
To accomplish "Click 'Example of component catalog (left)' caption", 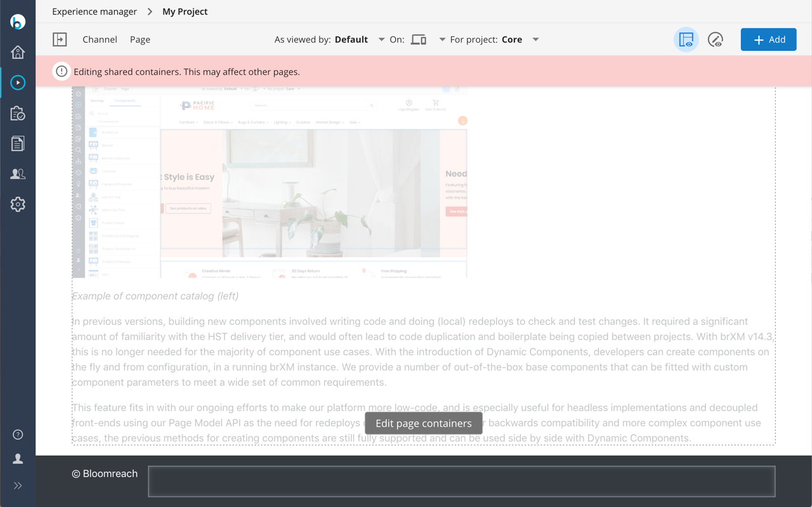I will (x=155, y=296).
